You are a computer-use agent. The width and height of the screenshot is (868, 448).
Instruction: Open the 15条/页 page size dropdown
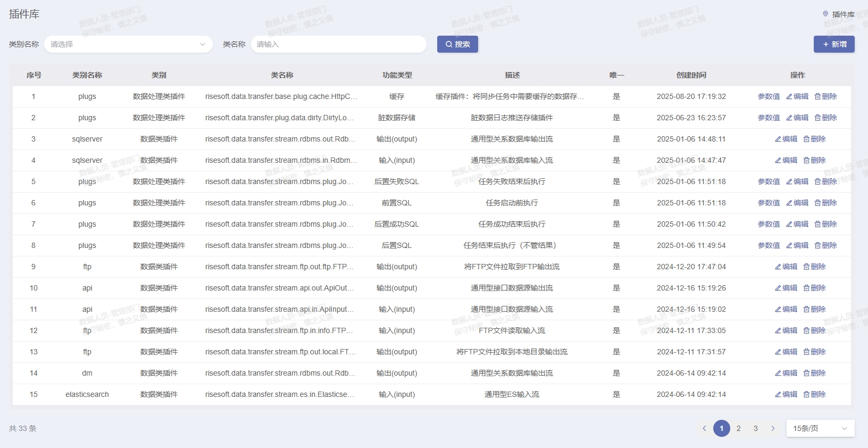[x=820, y=429]
